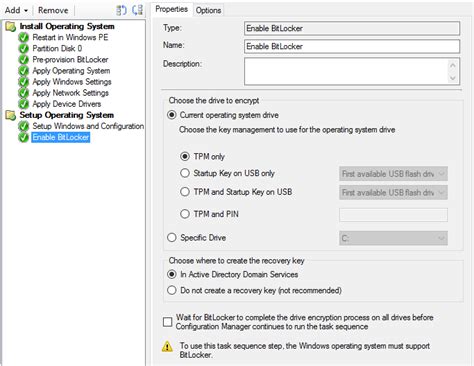This screenshot has width=474, height=366.
Task: Select the Specific Drive radio button
Action: (x=172, y=238)
